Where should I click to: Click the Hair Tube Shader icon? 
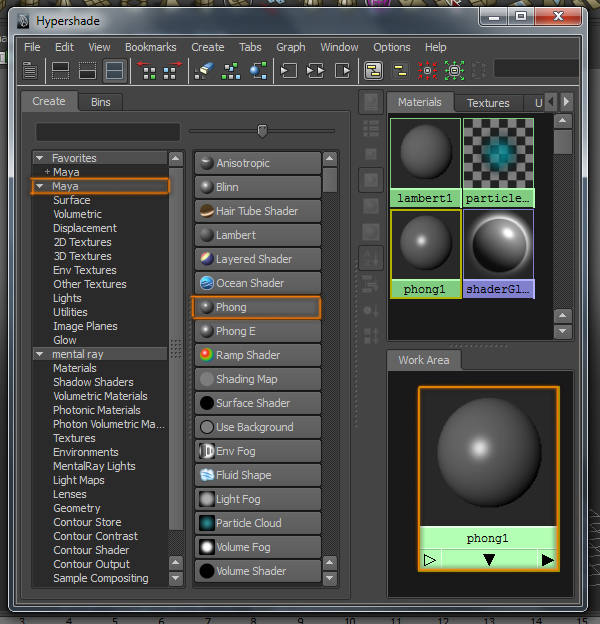click(206, 211)
